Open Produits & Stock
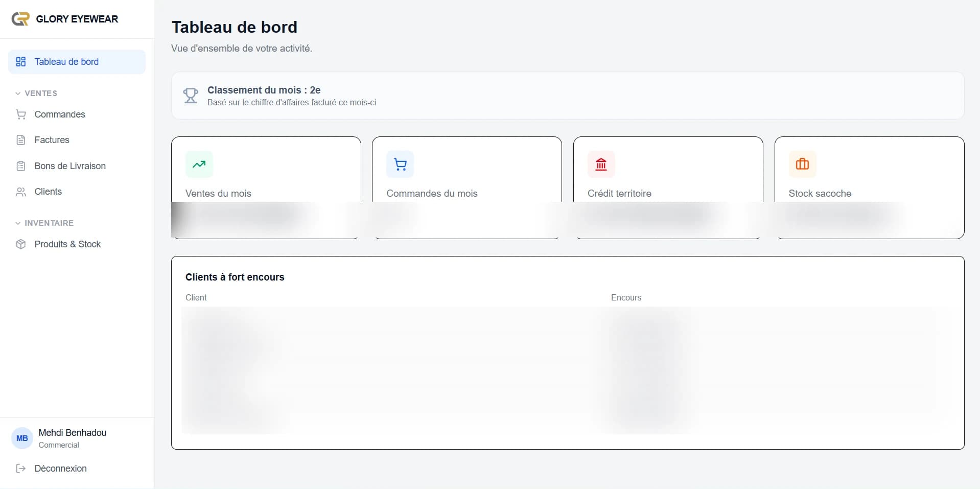This screenshot has height=489, width=980. click(x=77, y=244)
